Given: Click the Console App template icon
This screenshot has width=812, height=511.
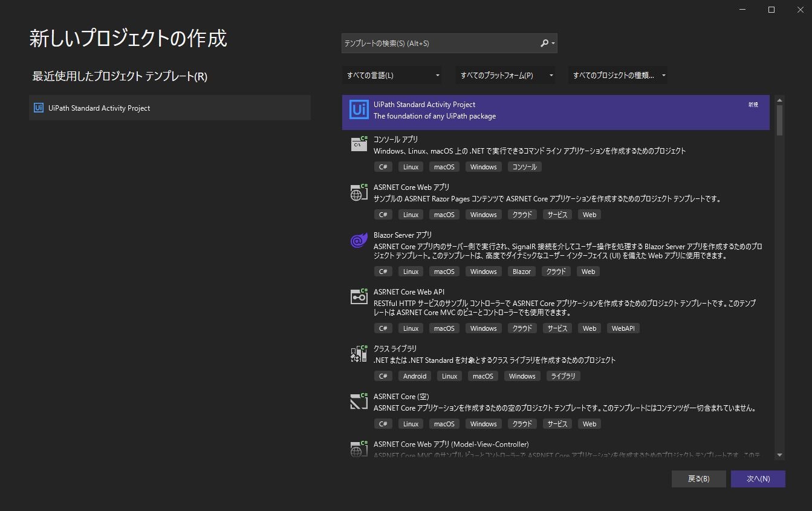Looking at the screenshot, I should [359, 144].
